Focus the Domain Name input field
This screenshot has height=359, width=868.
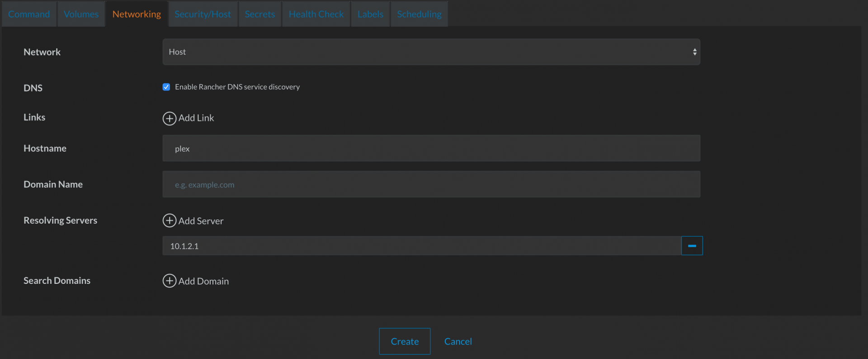coord(431,184)
